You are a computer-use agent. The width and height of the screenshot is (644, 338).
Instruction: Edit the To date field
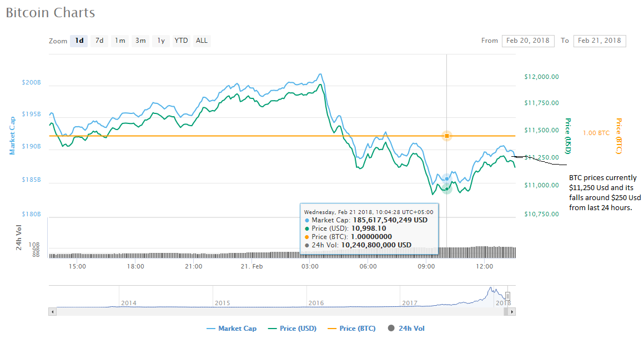600,41
